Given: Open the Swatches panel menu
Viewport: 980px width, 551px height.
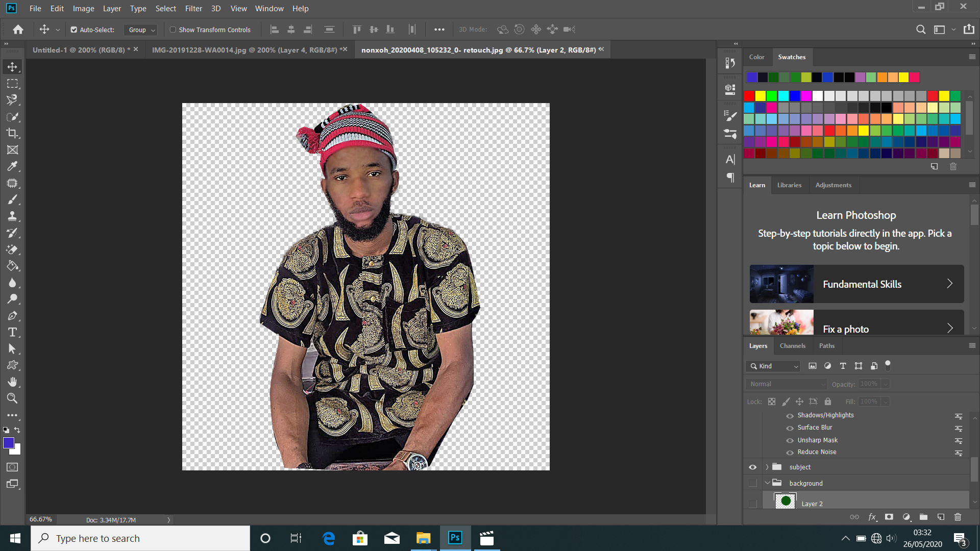Looking at the screenshot, I should (x=972, y=57).
